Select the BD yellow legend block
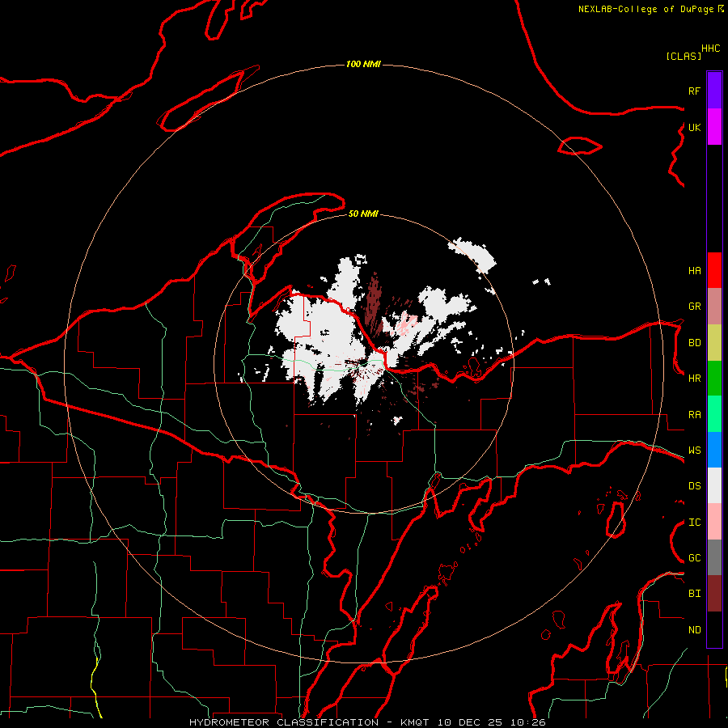This screenshot has width=728, height=728. pyautogui.click(x=714, y=343)
